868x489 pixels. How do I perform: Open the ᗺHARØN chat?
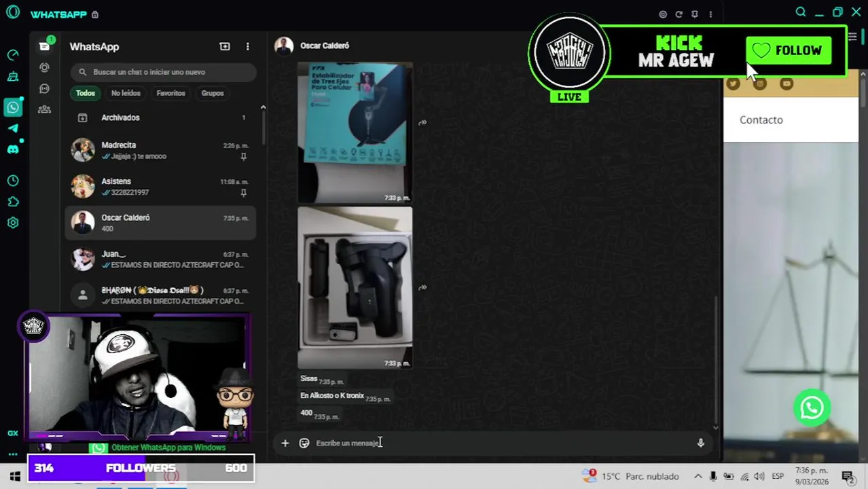click(x=160, y=295)
